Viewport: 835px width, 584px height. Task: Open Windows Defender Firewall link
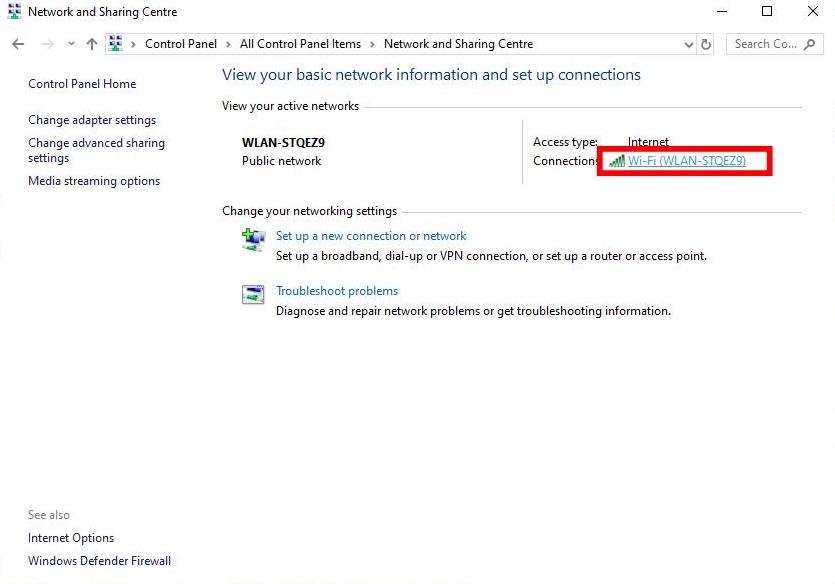point(100,561)
